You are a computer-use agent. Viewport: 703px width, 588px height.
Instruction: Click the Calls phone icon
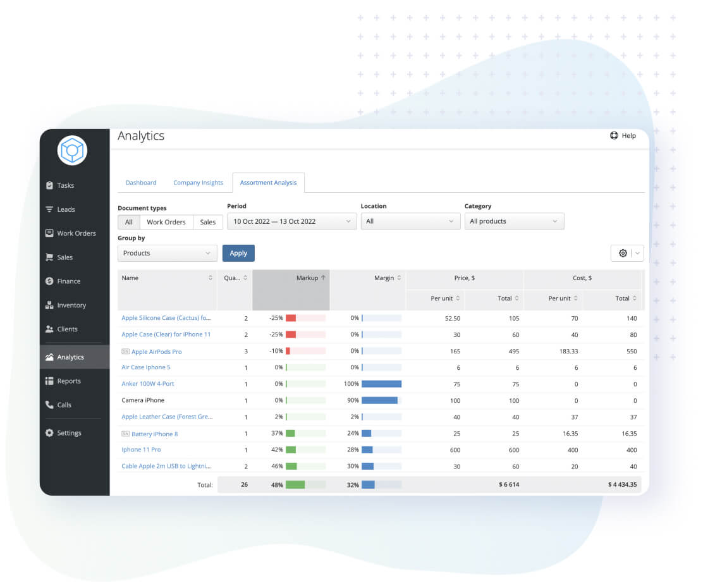click(x=49, y=405)
